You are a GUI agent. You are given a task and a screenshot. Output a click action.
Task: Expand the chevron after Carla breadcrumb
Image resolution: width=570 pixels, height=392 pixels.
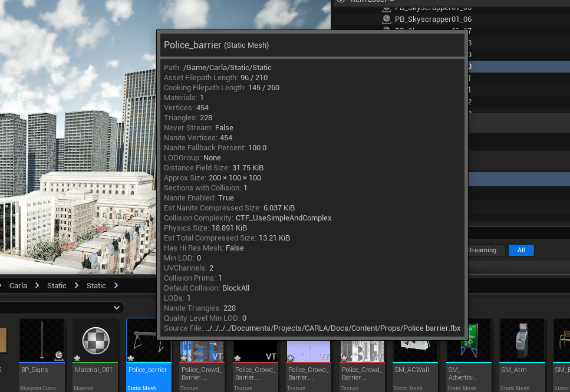pyautogui.click(x=37, y=285)
